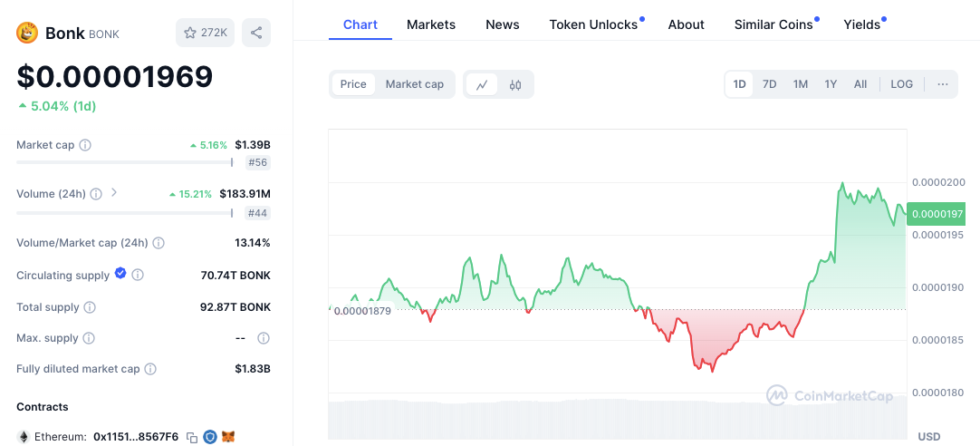980x446 pixels.
Task: Toggle LOG scale on chart
Action: click(x=901, y=84)
